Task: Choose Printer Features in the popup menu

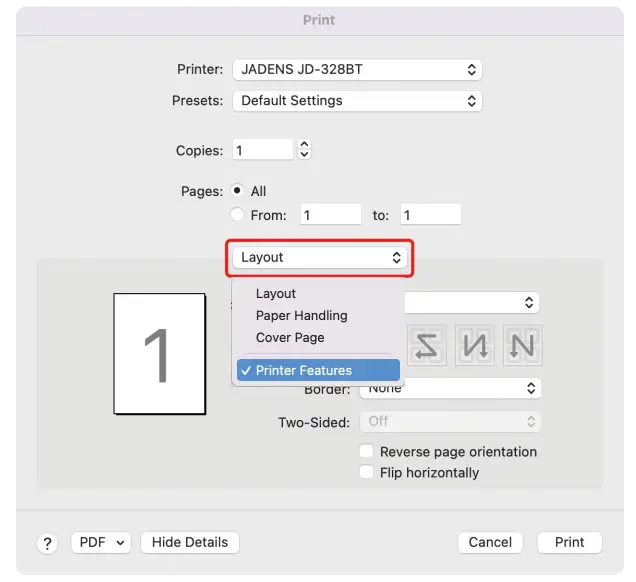Action: pyautogui.click(x=318, y=370)
